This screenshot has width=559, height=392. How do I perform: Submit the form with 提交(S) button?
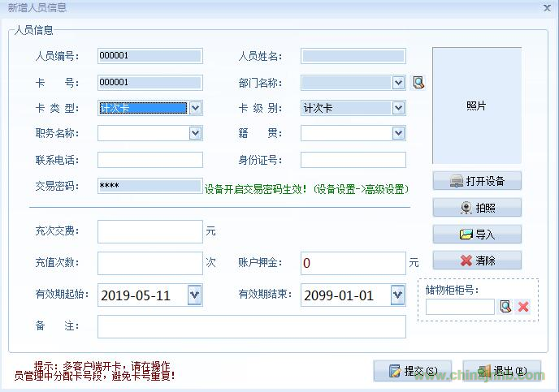tap(412, 371)
